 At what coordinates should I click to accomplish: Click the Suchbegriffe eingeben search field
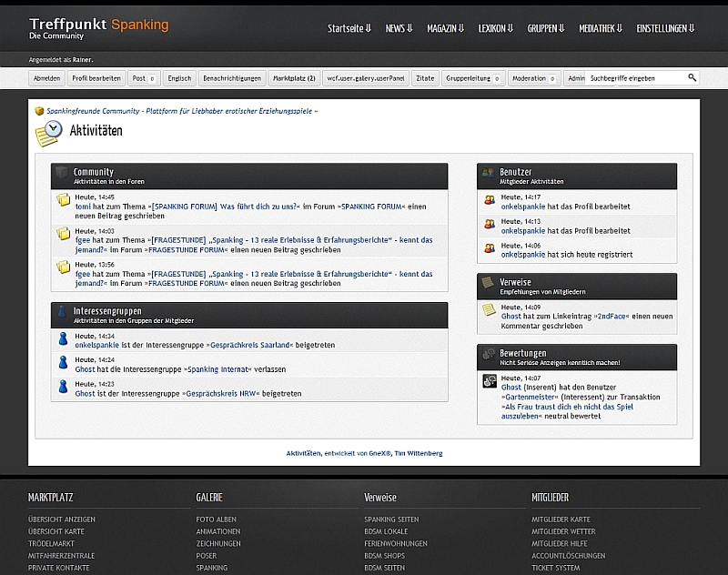tap(635, 78)
